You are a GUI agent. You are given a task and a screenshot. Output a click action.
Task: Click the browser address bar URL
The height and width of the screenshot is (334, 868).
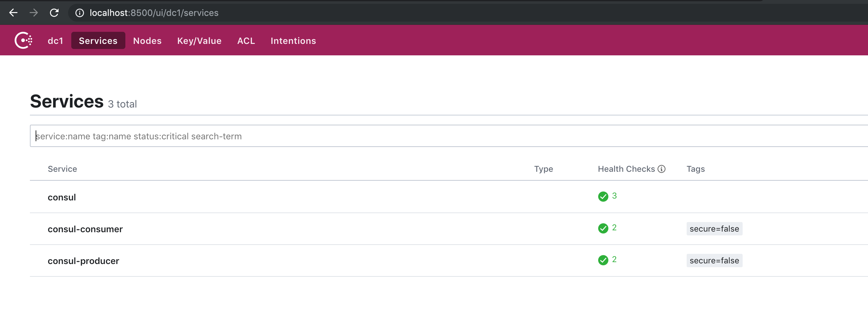pyautogui.click(x=154, y=13)
